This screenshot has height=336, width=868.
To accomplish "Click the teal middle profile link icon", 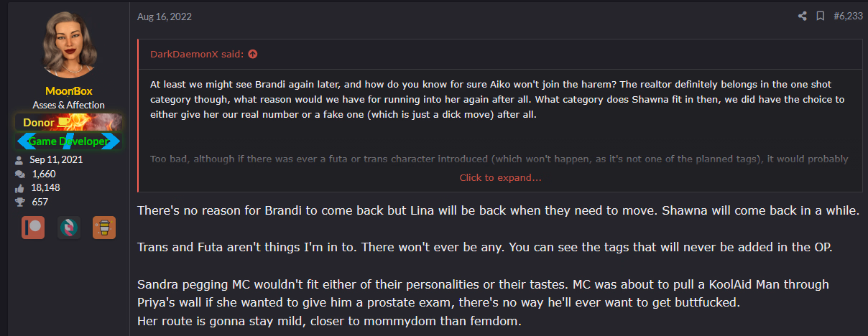I will (x=69, y=227).
